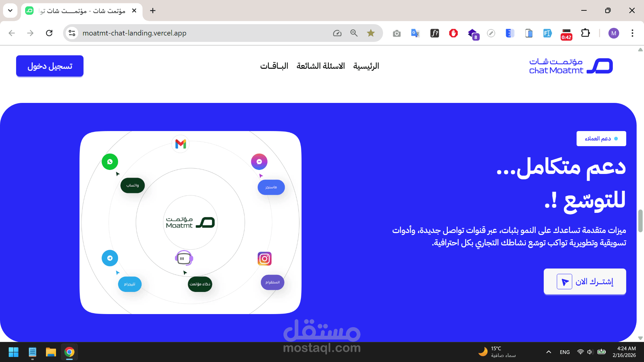Click the address bar URL field
The width and height of the screenshot is (644, 362).
[201, 33]
